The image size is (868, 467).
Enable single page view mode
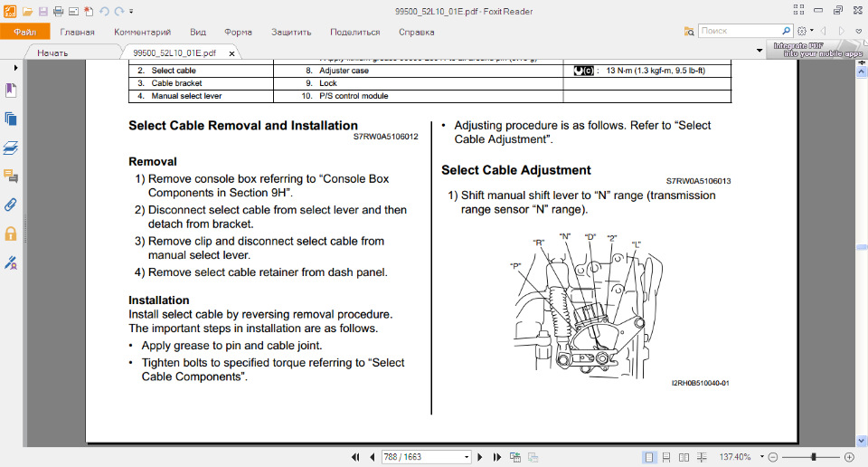point(649,457)
